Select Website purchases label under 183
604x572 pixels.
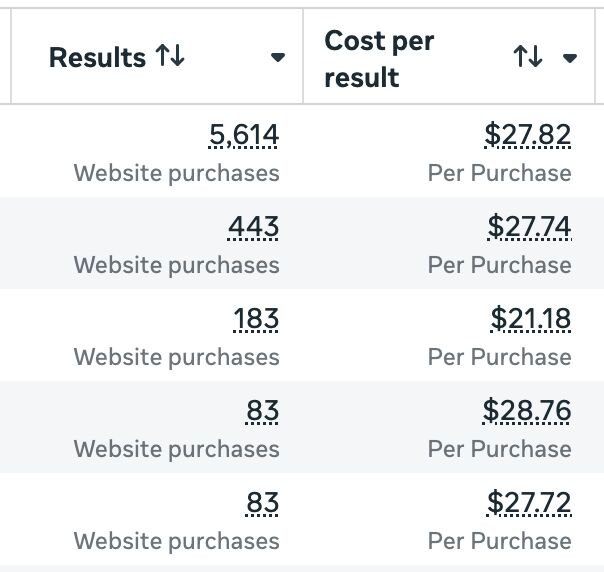176,357
